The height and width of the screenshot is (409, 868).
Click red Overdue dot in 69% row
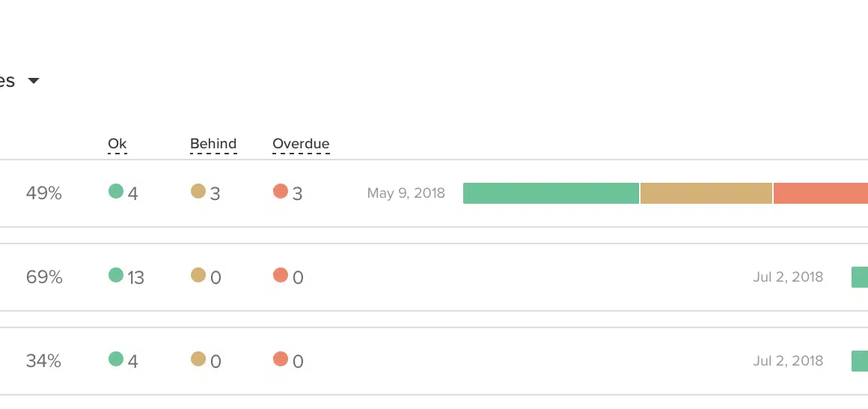(x=281, y=276)
